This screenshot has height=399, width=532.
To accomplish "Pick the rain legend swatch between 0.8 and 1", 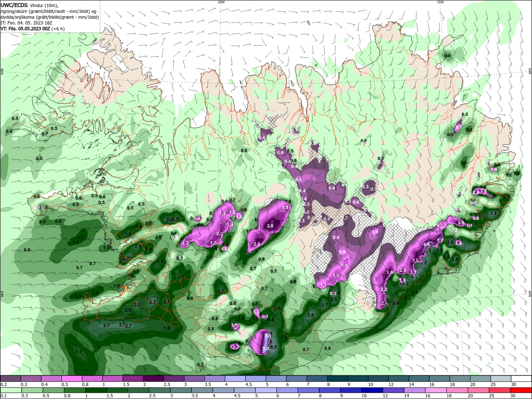I will (74, 390).
